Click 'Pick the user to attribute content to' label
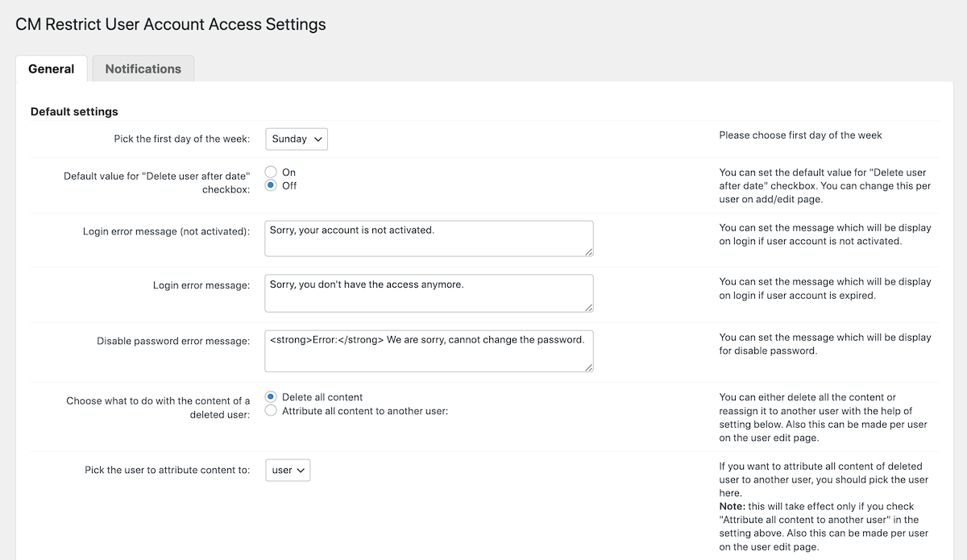Viewport: 967px width, 560px height. click(x=168, y=470)
